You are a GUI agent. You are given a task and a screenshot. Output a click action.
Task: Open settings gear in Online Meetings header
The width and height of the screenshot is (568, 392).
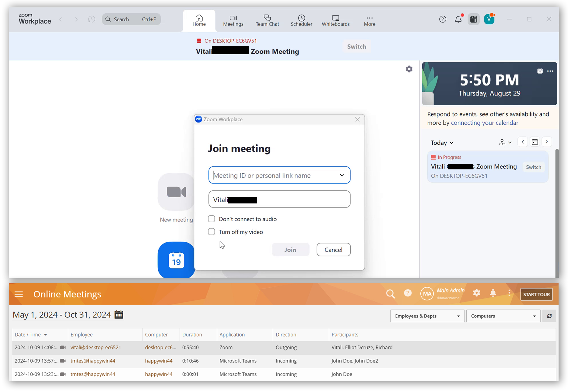(476, 293)
